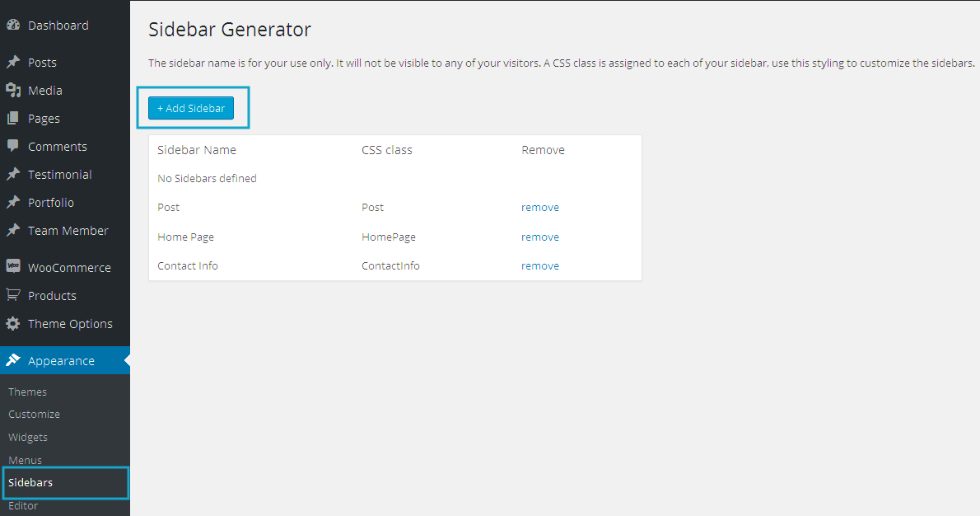
Task: Click the WooCommerce logo icon
Action: (x=13, y=267)
